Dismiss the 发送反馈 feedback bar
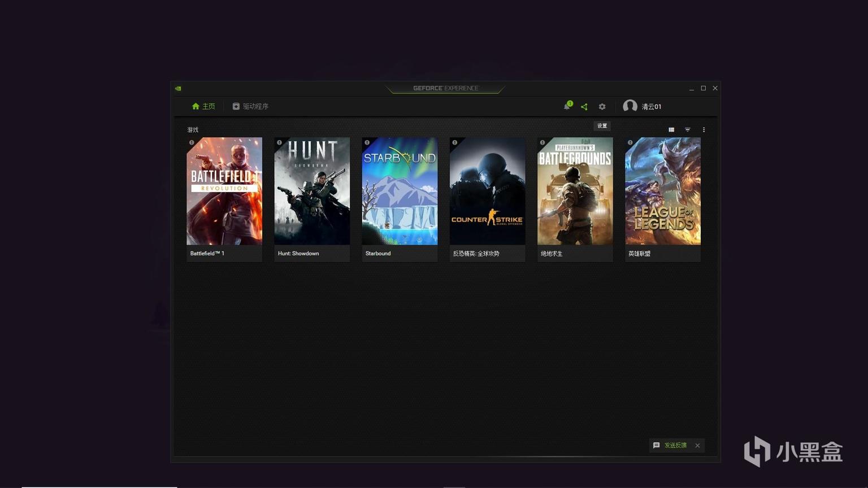The height and width of the screenshot is (488, 868). tap(697, 446)
